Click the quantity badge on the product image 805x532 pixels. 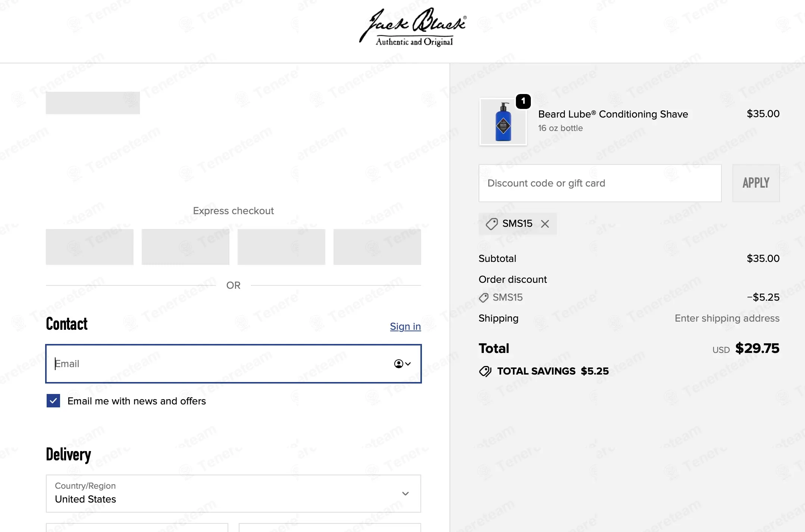coord(523,101)
